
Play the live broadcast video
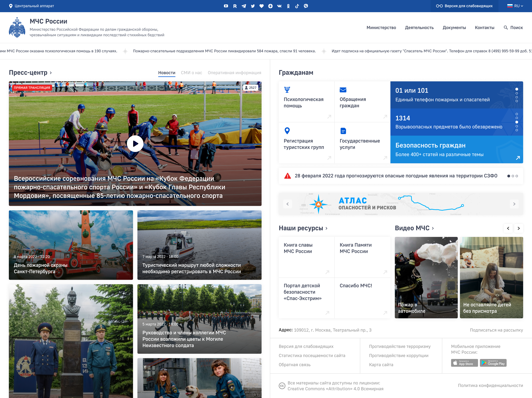(135, 144)
